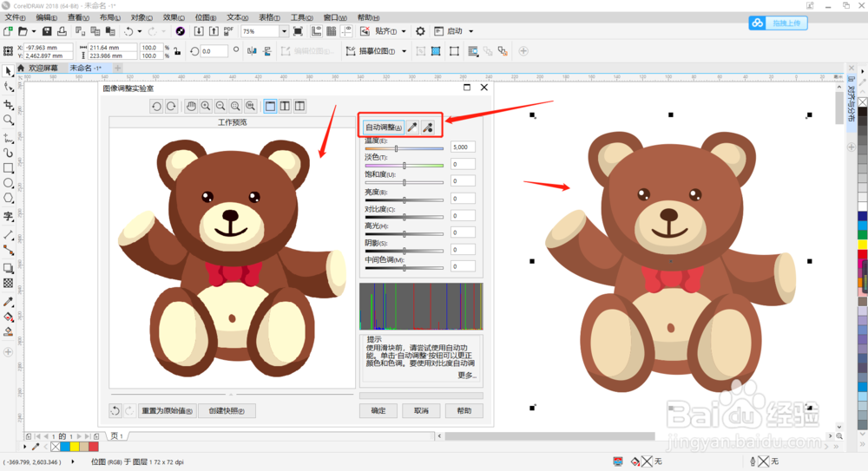Select the Pick tool
The height and width of the screenshot is (471, 868).
(x=9, y=71)
